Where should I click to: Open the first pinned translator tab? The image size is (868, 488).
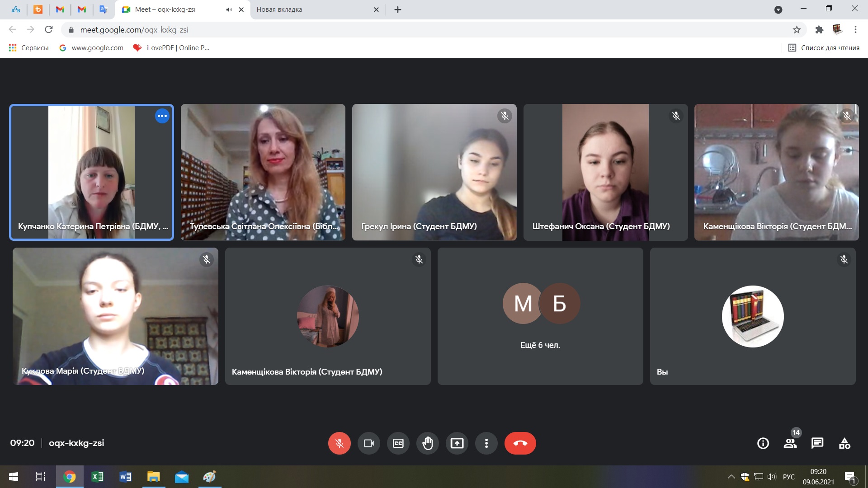(x=16, y=9)
